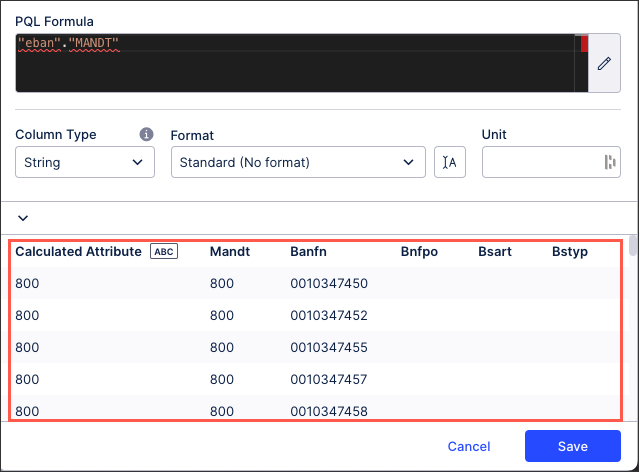The height and width of the screenshot is (472, 639).
Task: Click Calculated Attribute value 800 in 0010347457 row
Action: click(x=27, y=379)
